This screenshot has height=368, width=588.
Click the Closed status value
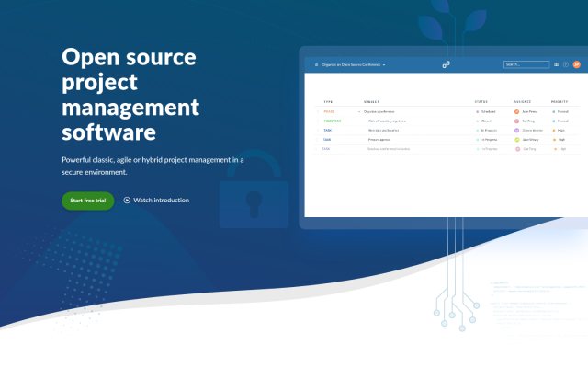[x=486, y=121]
